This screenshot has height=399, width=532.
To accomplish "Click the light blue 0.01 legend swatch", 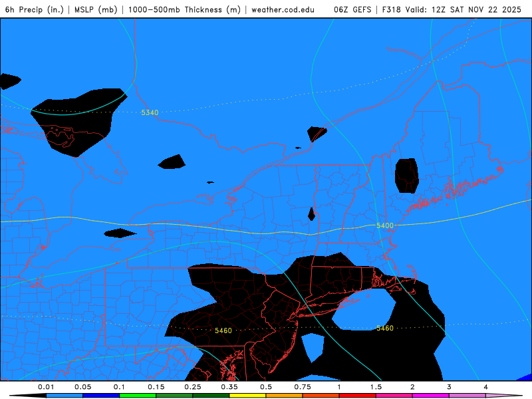I will (65, 396).
